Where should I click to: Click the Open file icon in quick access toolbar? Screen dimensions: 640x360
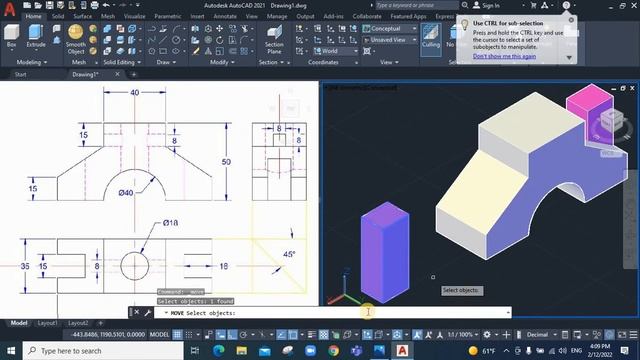click(38, 5)
